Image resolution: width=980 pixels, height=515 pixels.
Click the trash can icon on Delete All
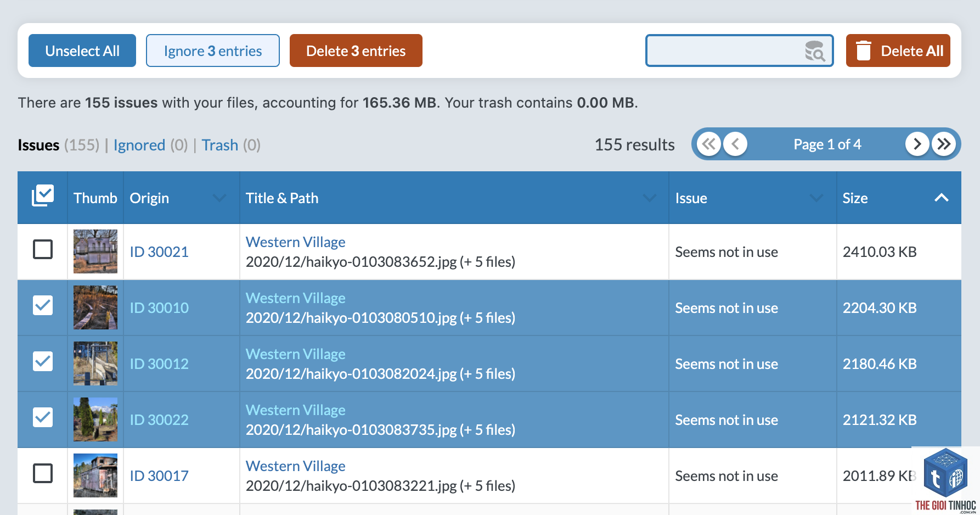pyautogui.click(x=864, y=51)
